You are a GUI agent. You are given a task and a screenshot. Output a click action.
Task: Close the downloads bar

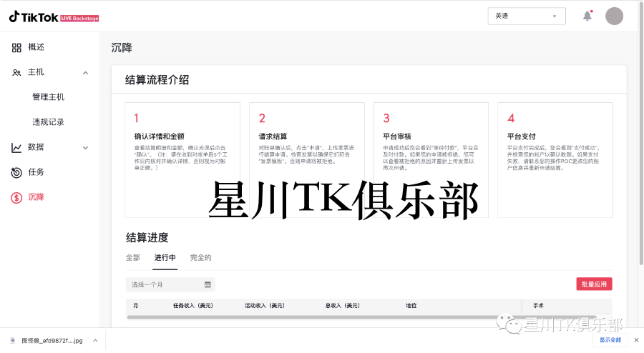[x=636, y=340]
